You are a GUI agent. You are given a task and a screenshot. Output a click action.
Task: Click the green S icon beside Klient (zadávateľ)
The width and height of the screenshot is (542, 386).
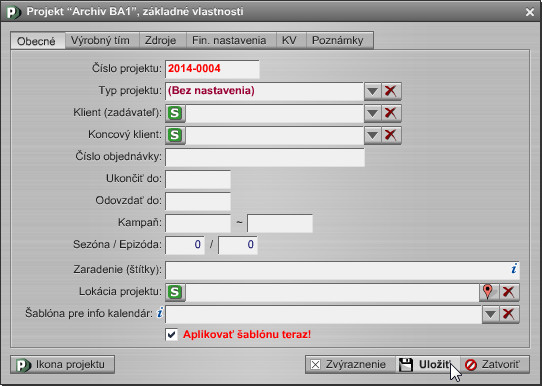click(175, 113)
